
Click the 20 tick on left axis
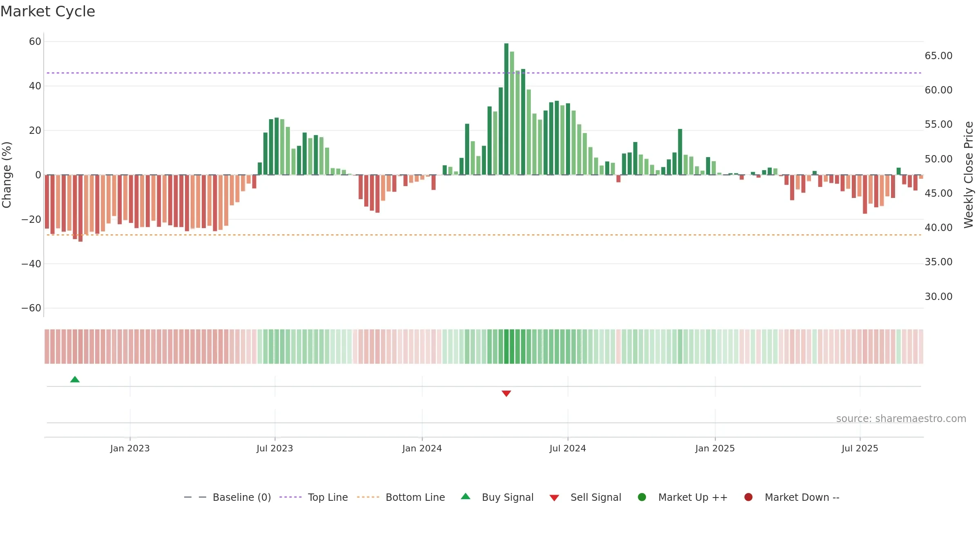click(35, 131)
